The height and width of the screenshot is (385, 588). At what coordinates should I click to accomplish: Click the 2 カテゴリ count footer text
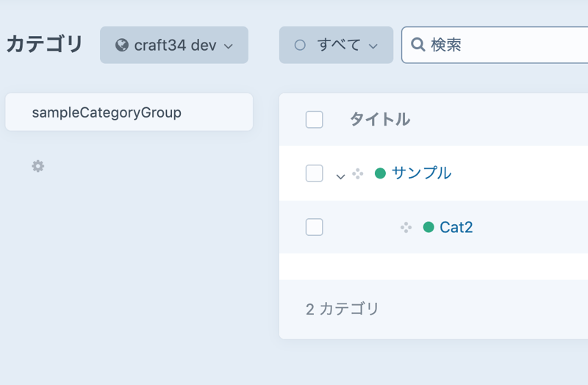click(x=343, y=309)
